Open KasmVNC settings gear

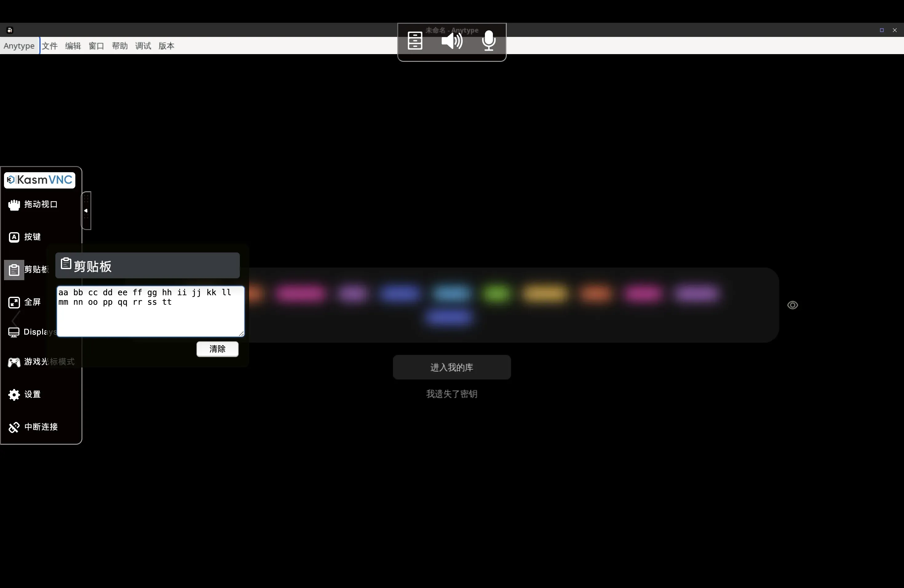[x=14, y=395]
